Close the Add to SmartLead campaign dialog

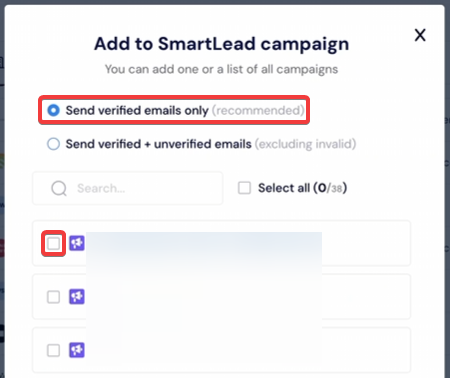pos(420,35)
